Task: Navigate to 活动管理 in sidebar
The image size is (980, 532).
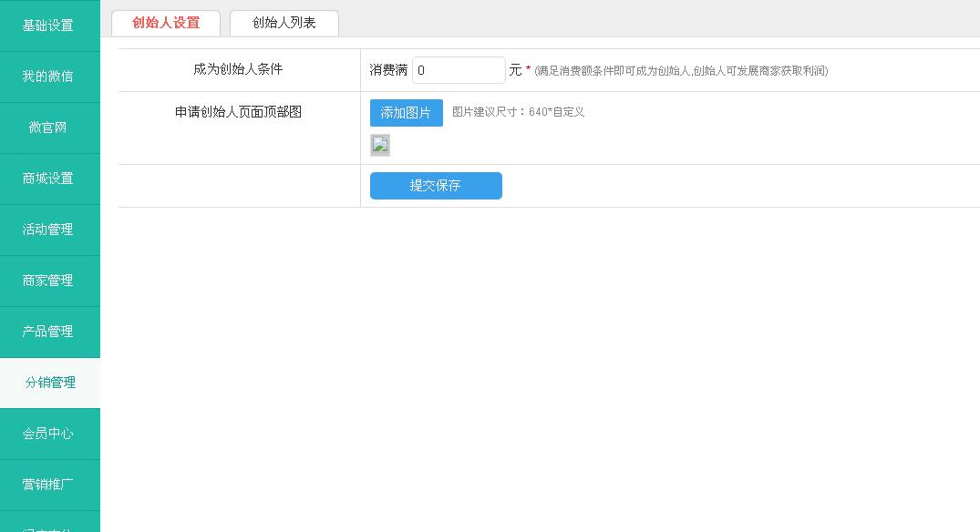Action: pyautogui.click(x=48, y=230)
